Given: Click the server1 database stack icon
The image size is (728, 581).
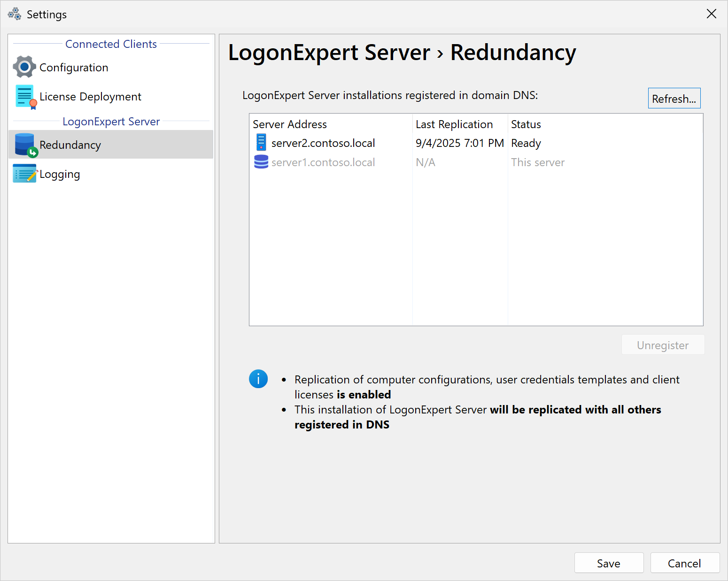Looking at the screenshot, I should coord(261,162).
